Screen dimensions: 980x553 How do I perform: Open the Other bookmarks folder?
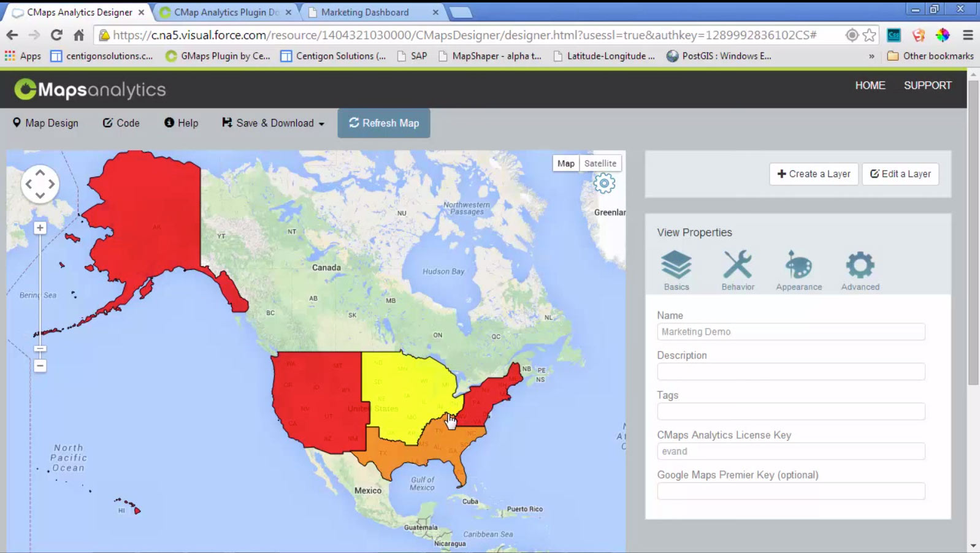coord(930,56)
